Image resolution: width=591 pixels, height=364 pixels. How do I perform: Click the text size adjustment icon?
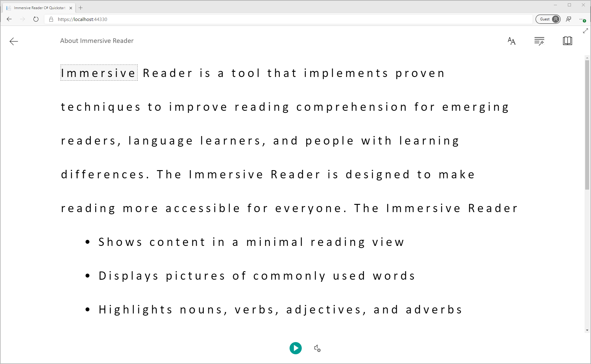(x=512, y=40)
